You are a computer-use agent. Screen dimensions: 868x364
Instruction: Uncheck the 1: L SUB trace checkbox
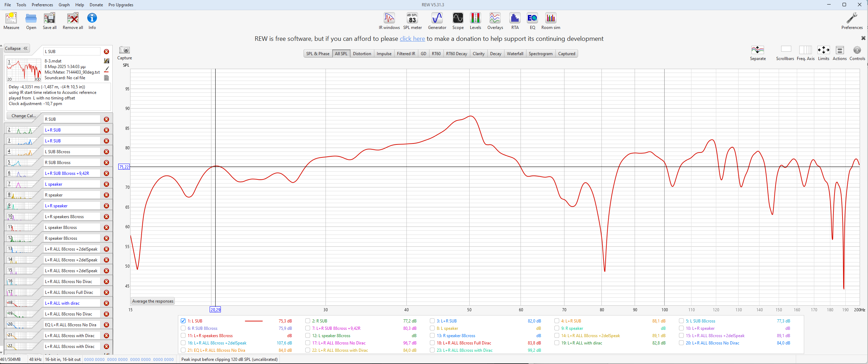pyautogui.click(x=183, y=321)
